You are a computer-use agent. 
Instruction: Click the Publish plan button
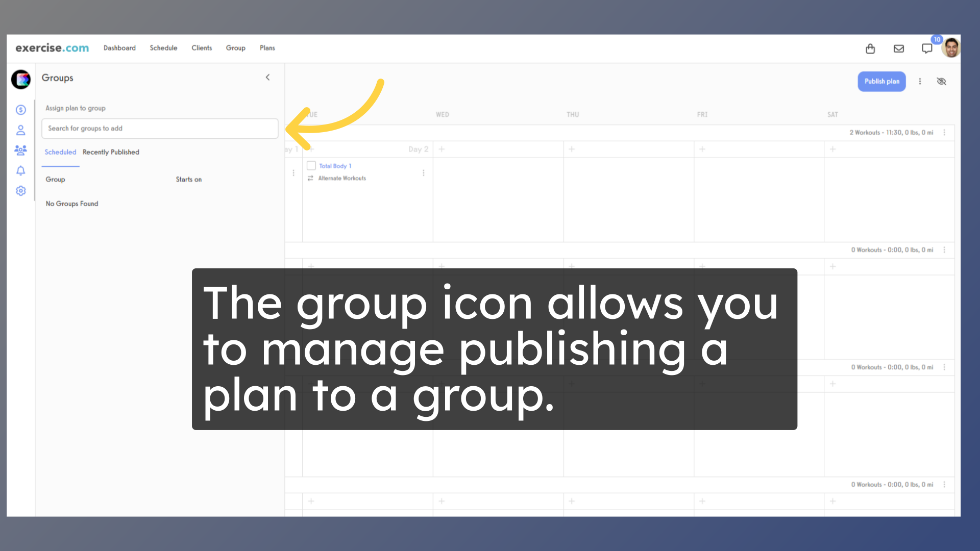click(883, 81)
